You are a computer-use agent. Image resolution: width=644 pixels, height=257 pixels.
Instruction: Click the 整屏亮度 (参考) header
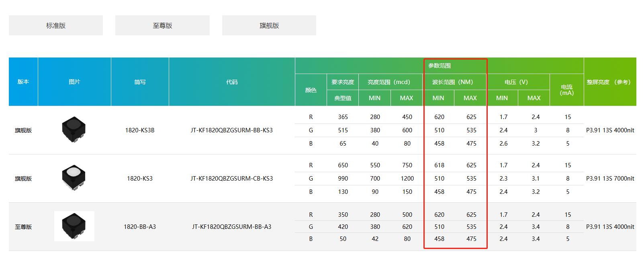coord(609,82)
